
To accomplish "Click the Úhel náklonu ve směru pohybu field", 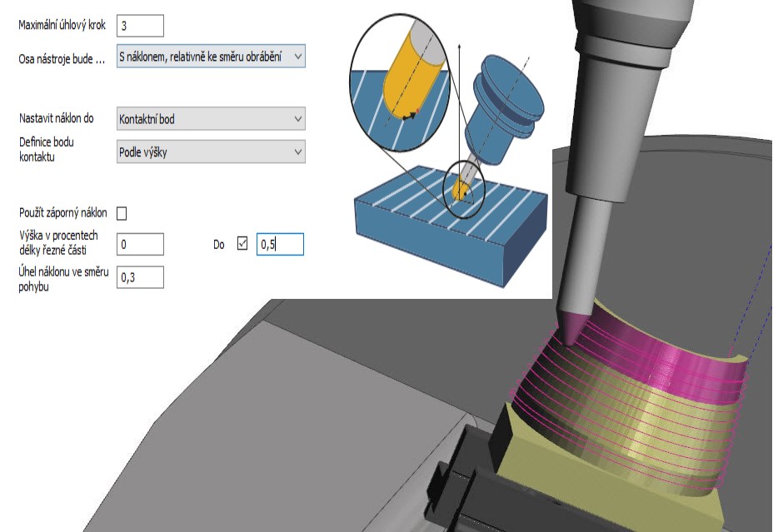I will 140,277.
